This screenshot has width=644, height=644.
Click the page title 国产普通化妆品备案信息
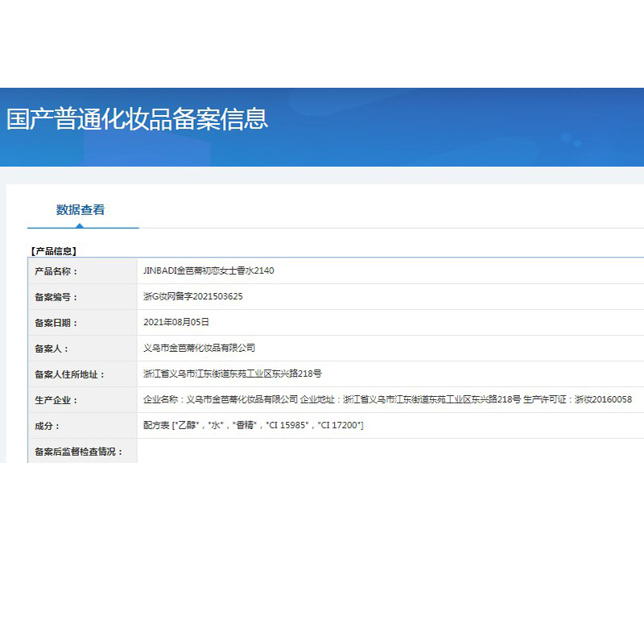[138, 119]
